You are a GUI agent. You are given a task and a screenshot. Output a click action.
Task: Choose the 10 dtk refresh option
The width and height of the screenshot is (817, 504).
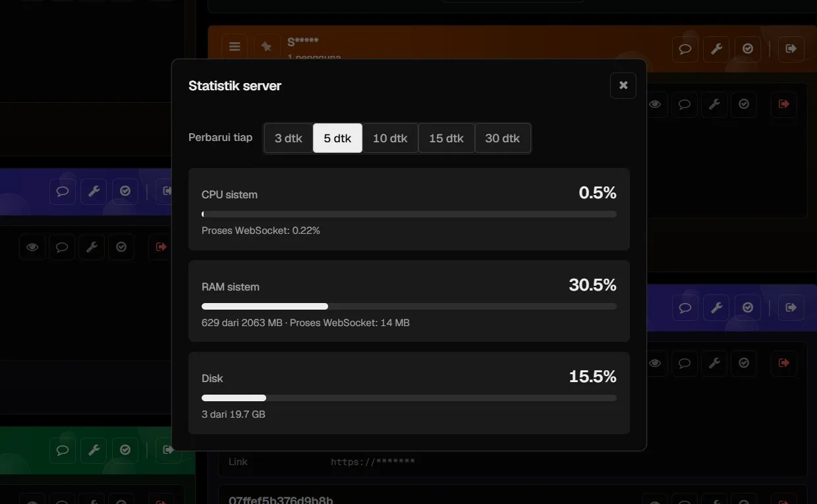click(390, 138)
